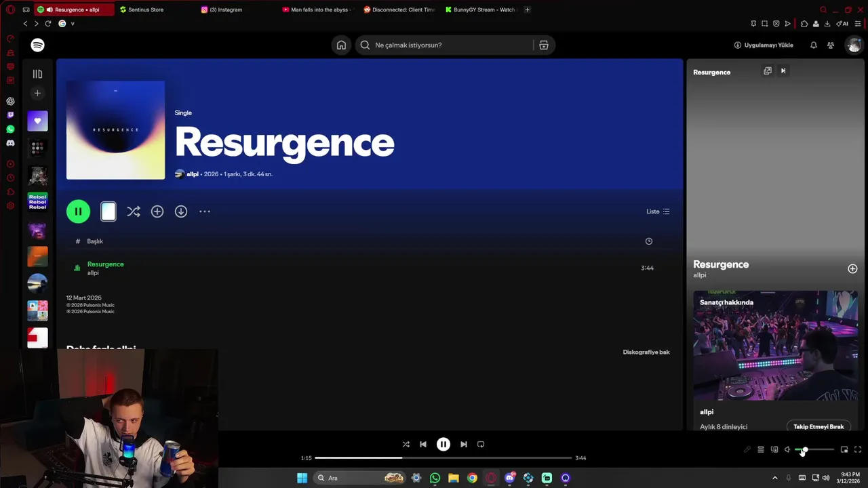Seek in the song progress bar
Viewport: 868px width, 488px height.
point(443,458)
